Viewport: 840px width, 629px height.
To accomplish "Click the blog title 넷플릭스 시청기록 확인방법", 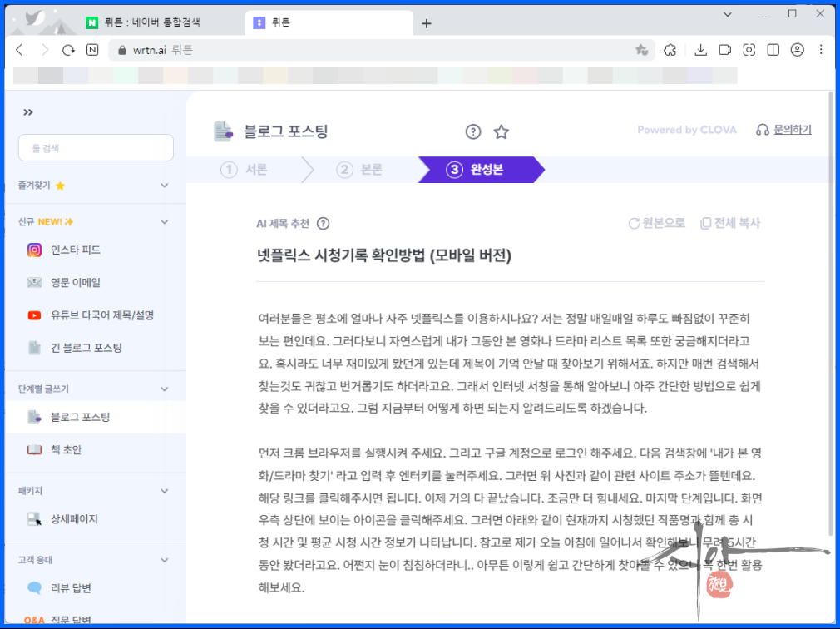I will (384, 255).
